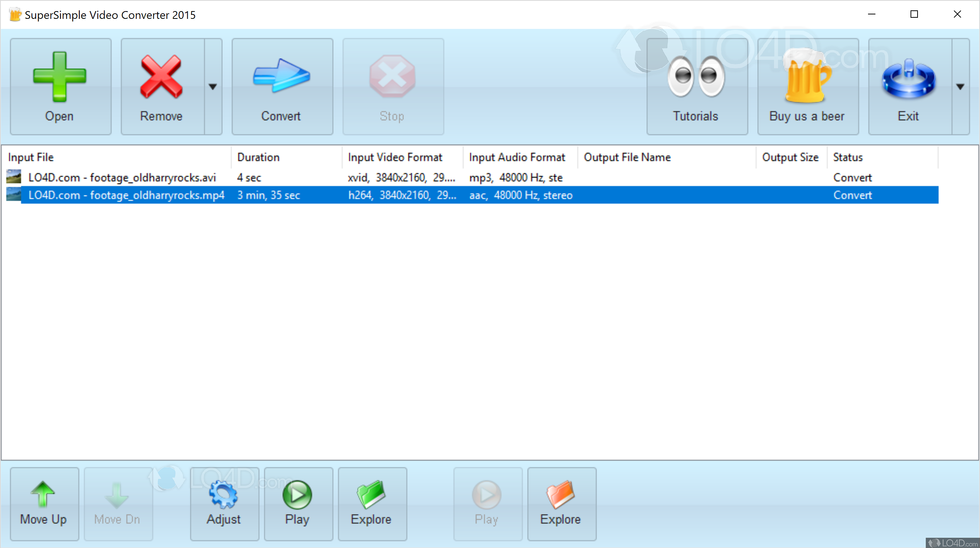Play the input video file
Screen dimensions: 980x548
[297, 502]
